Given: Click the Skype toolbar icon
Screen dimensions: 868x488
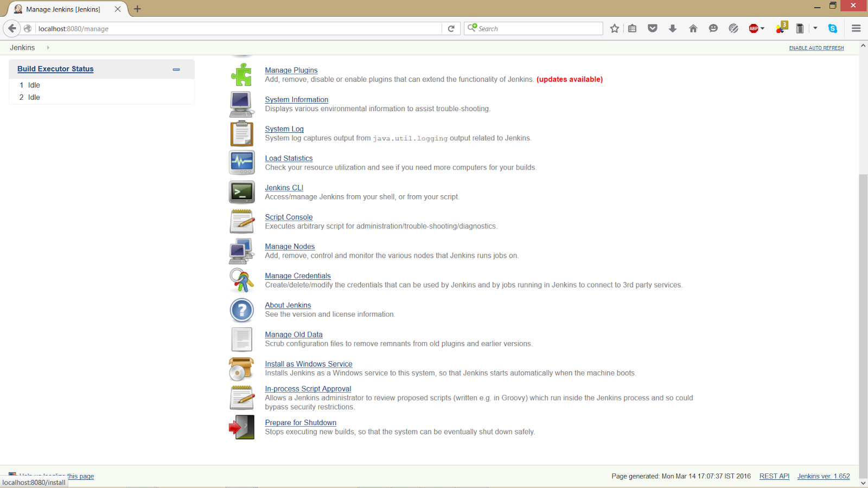Looking at the screenshot, I should [833, 29].
